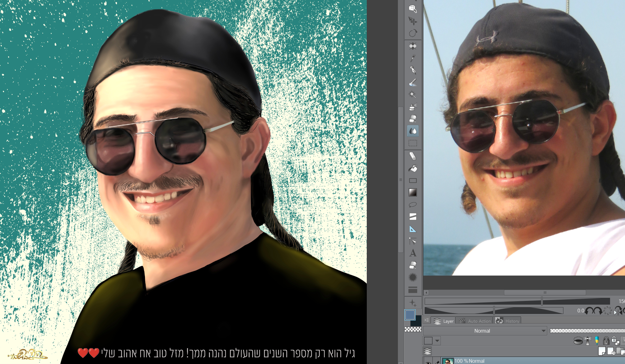Image resolution: width=625 pixels, height=364 pixels.
Task: Open the layer color dropdown arrow
Action: coord(437,341)
